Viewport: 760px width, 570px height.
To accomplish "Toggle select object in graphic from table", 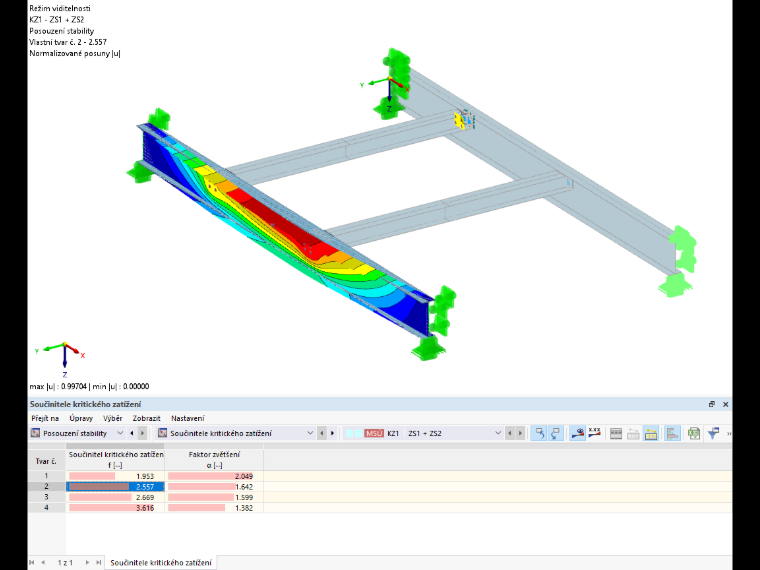I will pyautogui.click(x=539, y=433).
